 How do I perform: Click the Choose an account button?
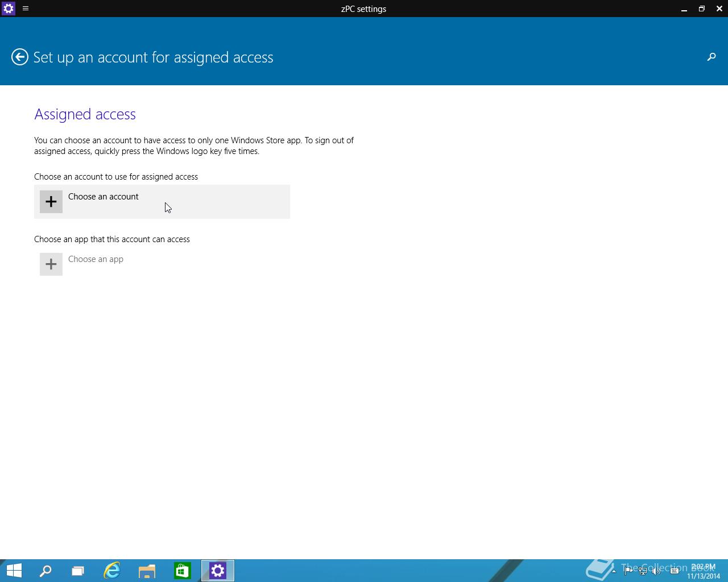162,202
